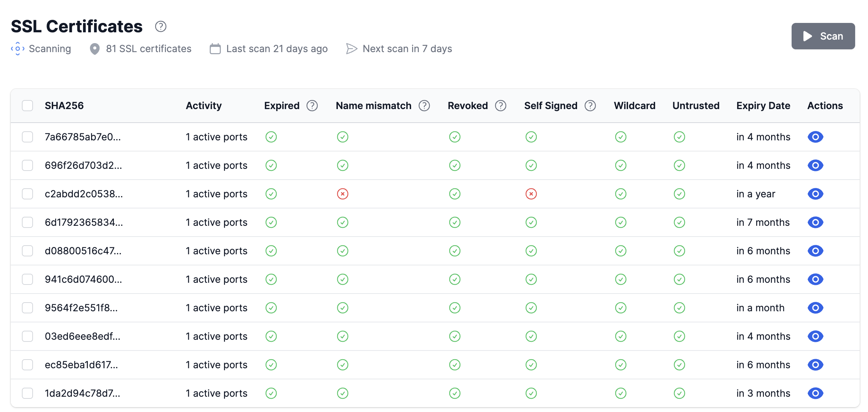This screenshot has width=868, height=412.
Task: Click the SHA256 column header
Action: [64, 106]
